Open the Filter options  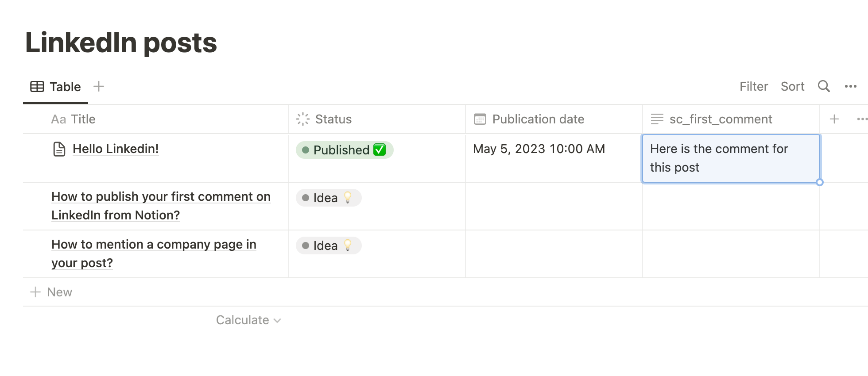click(753, 87)
